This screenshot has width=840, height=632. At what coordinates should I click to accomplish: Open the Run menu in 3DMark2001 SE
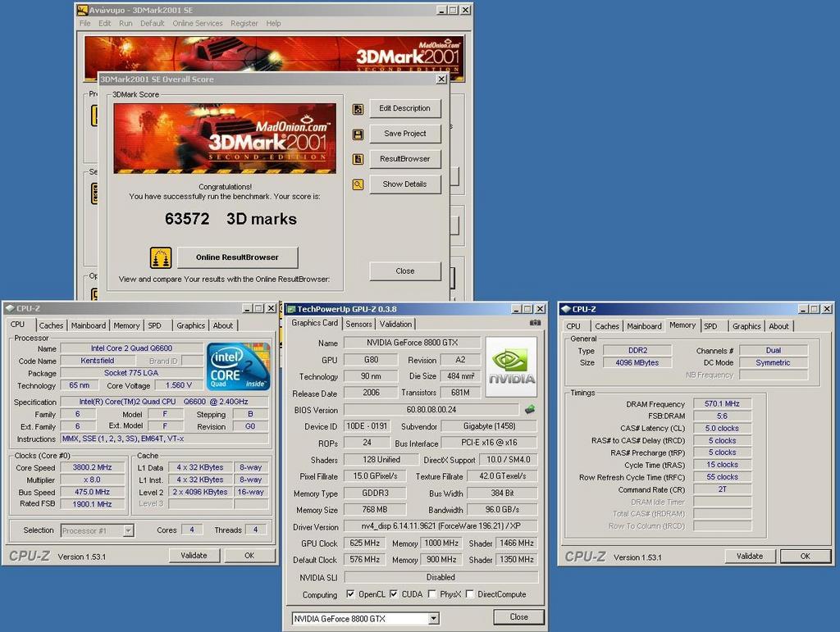point(126,24)
